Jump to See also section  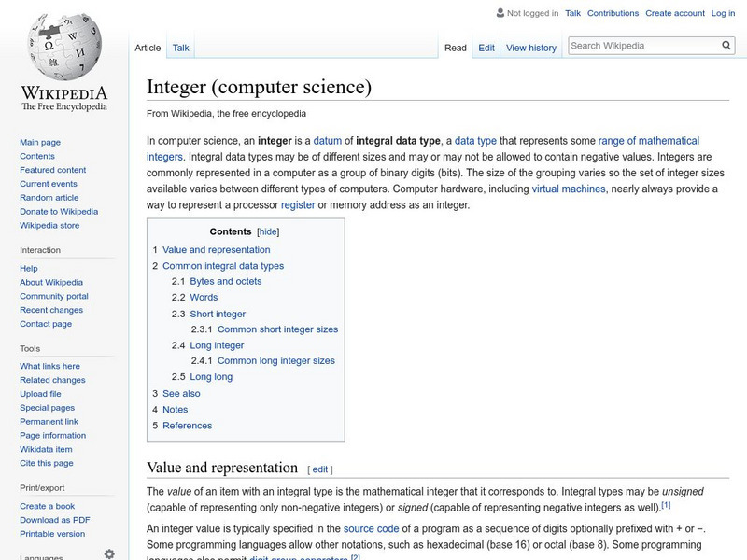coord(181,393)
